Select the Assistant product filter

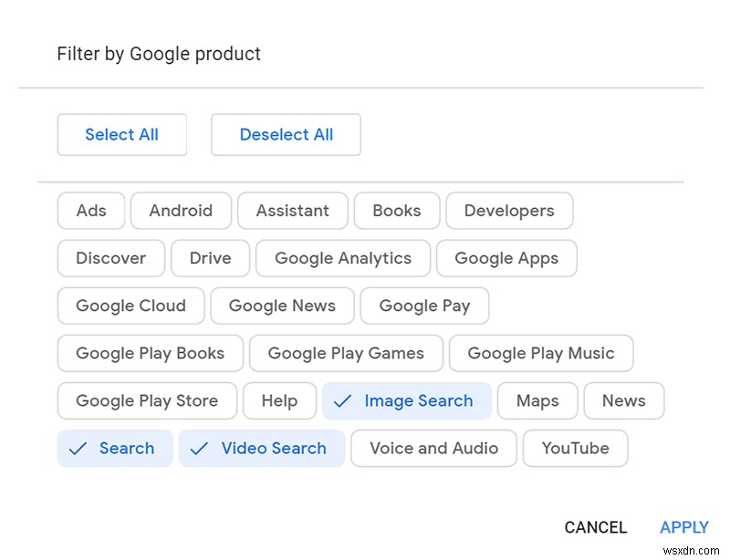coord(292,211)
